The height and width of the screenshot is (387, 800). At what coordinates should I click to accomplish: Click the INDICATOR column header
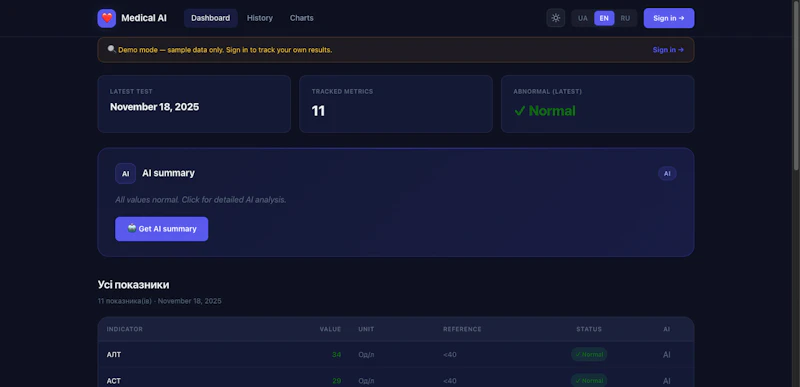click(x=124, y=329)
